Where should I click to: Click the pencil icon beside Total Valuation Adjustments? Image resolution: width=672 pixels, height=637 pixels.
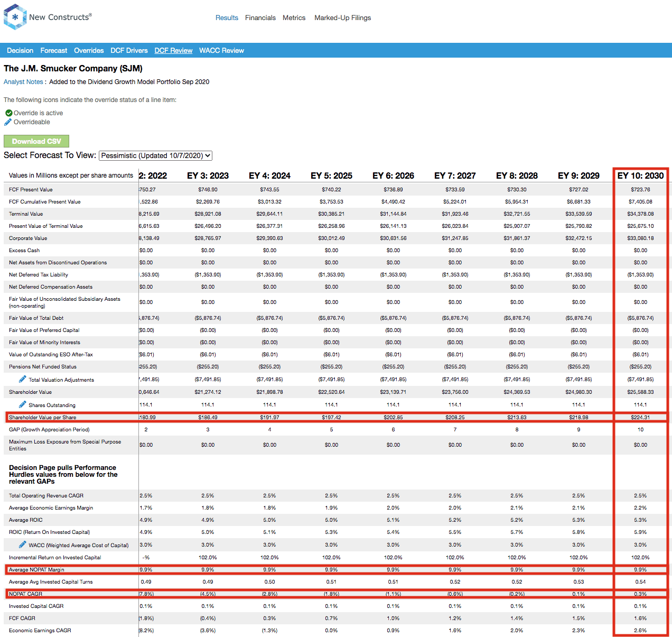coord(22,379)
